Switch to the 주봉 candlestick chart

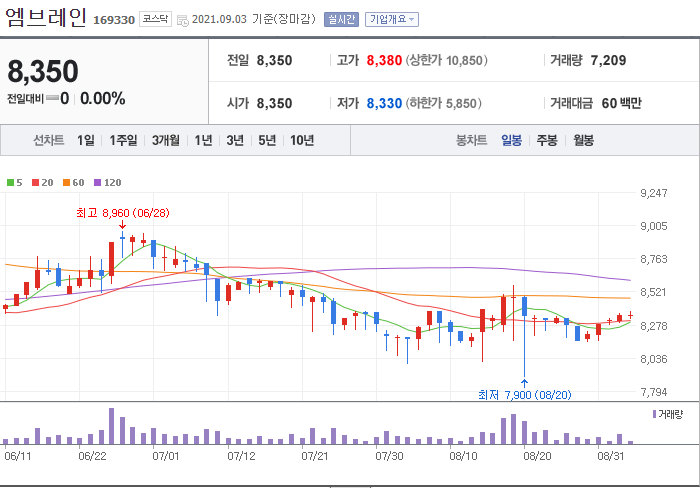coord(547,140)
